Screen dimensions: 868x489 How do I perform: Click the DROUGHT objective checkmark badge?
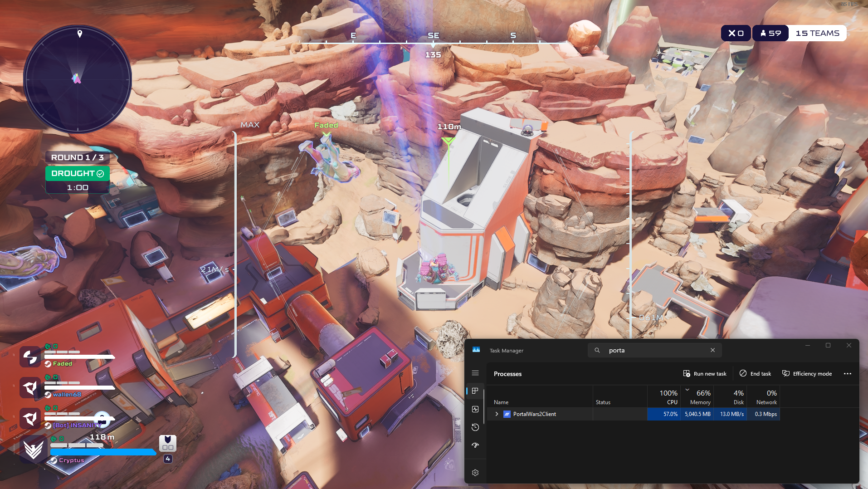(100, 174)
